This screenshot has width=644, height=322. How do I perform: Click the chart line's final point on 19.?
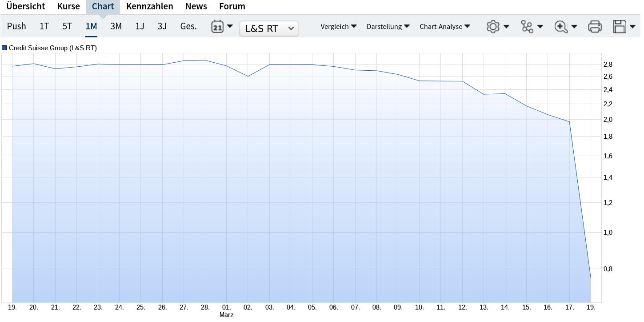591,278
